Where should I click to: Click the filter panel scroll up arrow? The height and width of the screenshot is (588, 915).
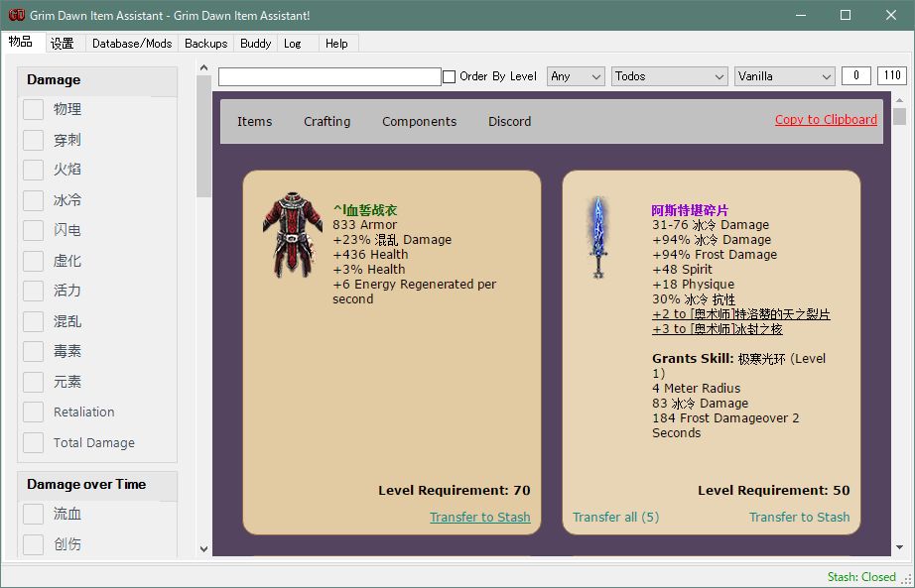pos(203,67)
